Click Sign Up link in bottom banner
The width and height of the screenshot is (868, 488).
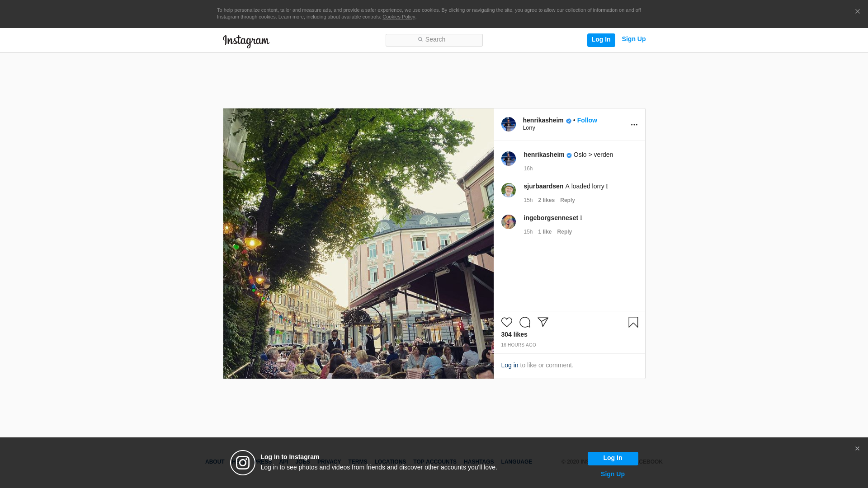(x=613, y=474)
